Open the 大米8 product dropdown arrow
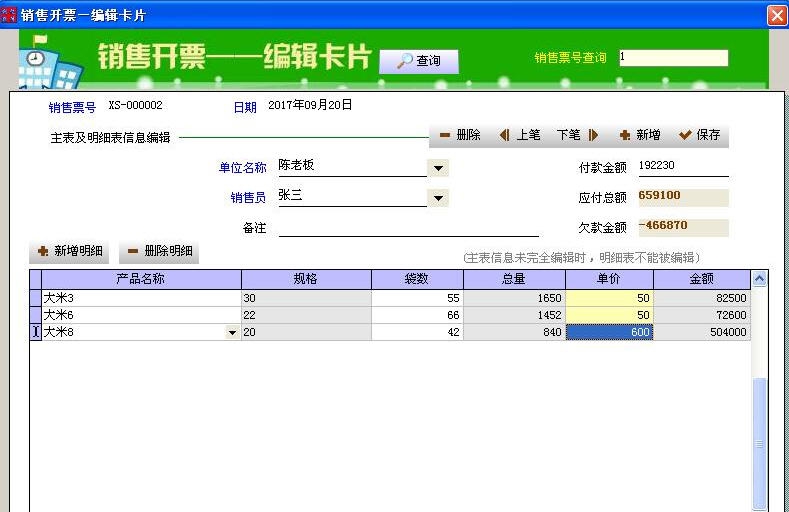The width and height of the screenshot is (789, 512). coord(232,332)
